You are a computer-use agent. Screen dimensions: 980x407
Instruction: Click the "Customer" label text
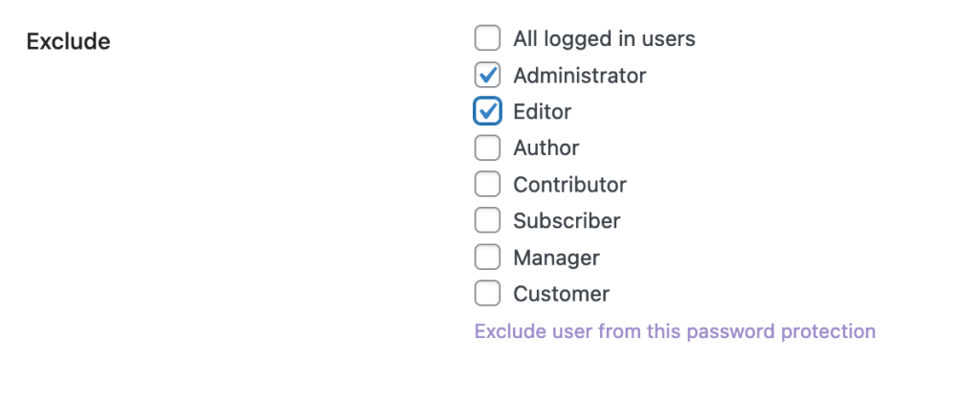point(561,294)
